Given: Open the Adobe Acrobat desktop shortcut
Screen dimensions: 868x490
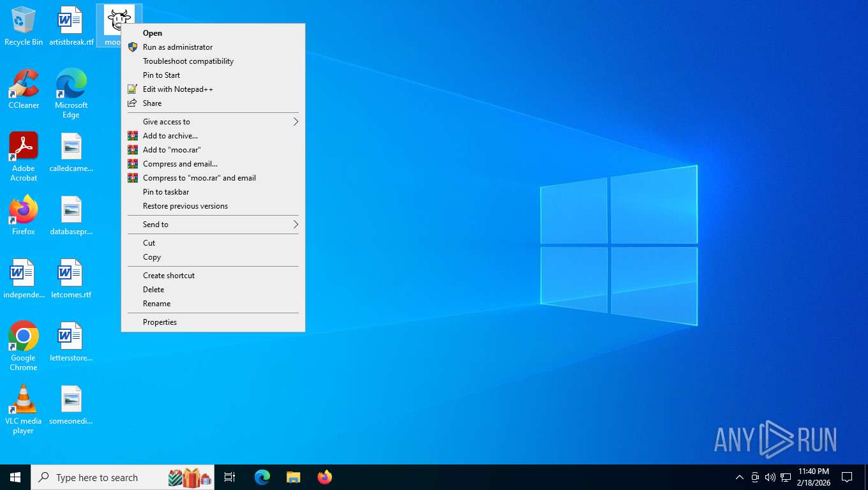Looking at the screenshot, I should pyautogui.click(x=24, y=157).
